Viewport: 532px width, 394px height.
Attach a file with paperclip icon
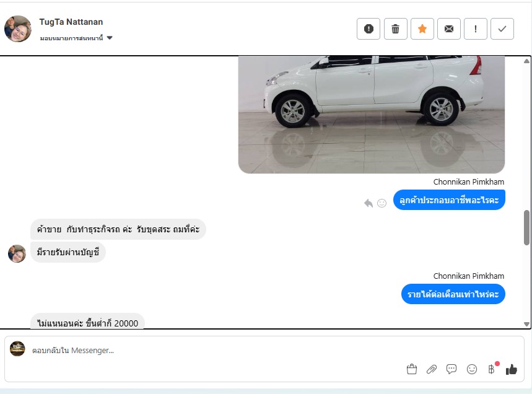point(432,369)
